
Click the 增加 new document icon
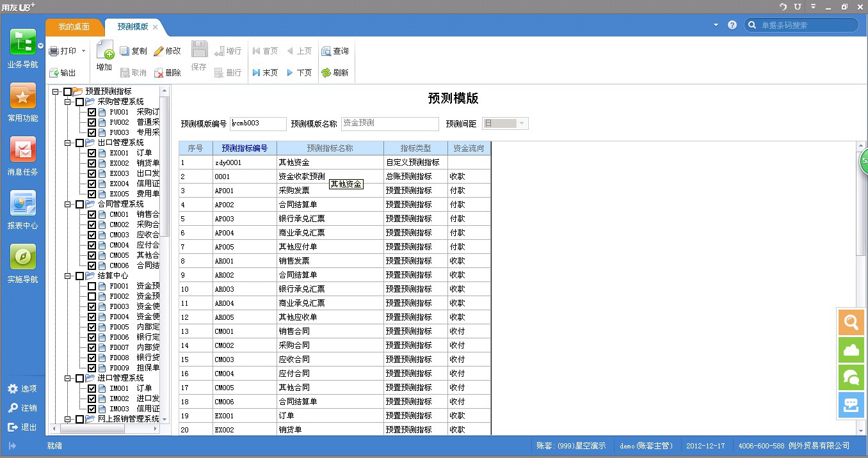104,50
